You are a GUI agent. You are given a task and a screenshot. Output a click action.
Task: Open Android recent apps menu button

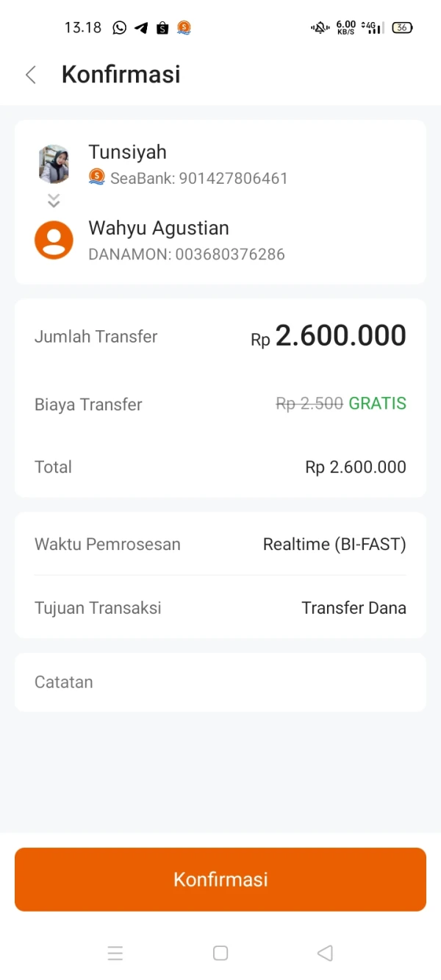point(115,954)
